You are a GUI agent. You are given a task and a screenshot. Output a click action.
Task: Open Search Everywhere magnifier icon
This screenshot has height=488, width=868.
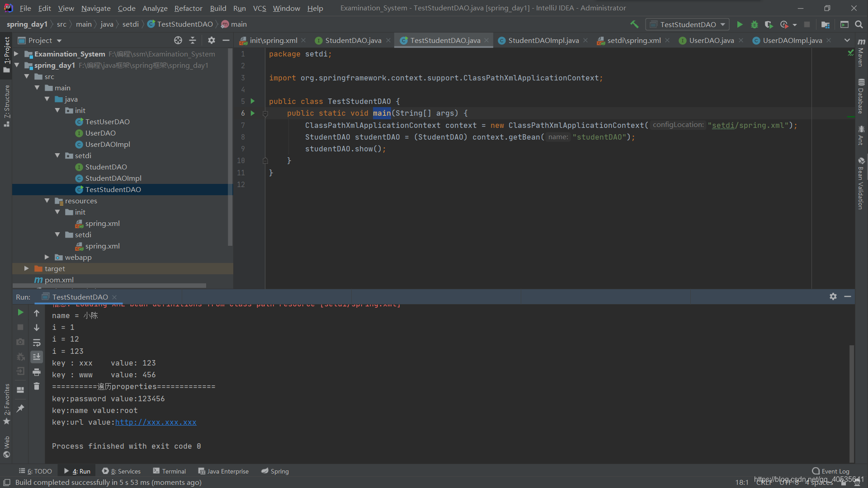click(859, 24)
